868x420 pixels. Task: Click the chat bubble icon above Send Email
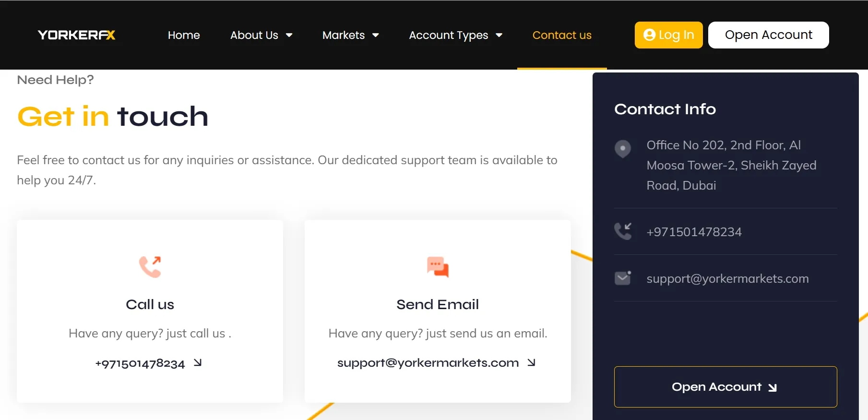(438, 267)
